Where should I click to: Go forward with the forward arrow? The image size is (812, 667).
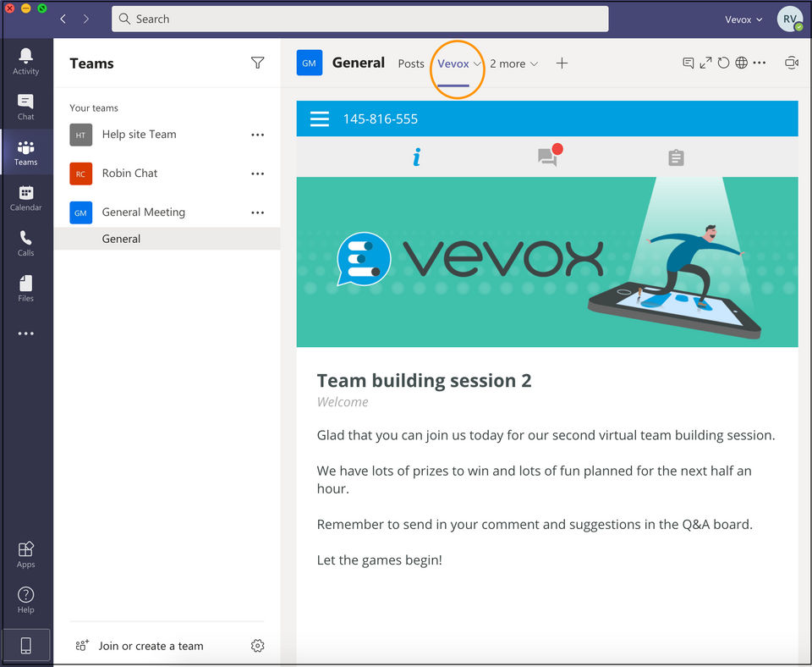(x=86, y=19)
